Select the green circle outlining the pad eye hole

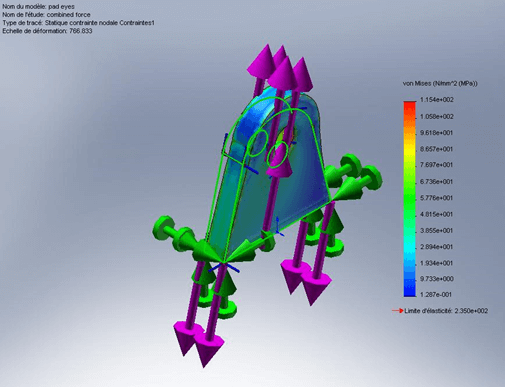(x=277, y=154)
